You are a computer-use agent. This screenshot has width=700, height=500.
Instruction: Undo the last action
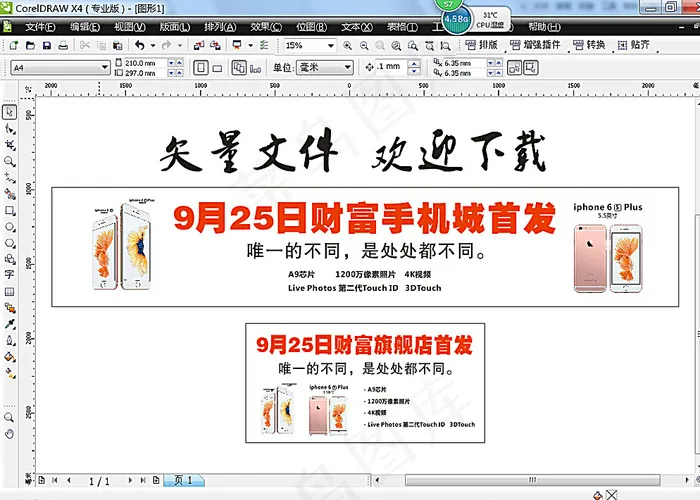click(140, 45)
